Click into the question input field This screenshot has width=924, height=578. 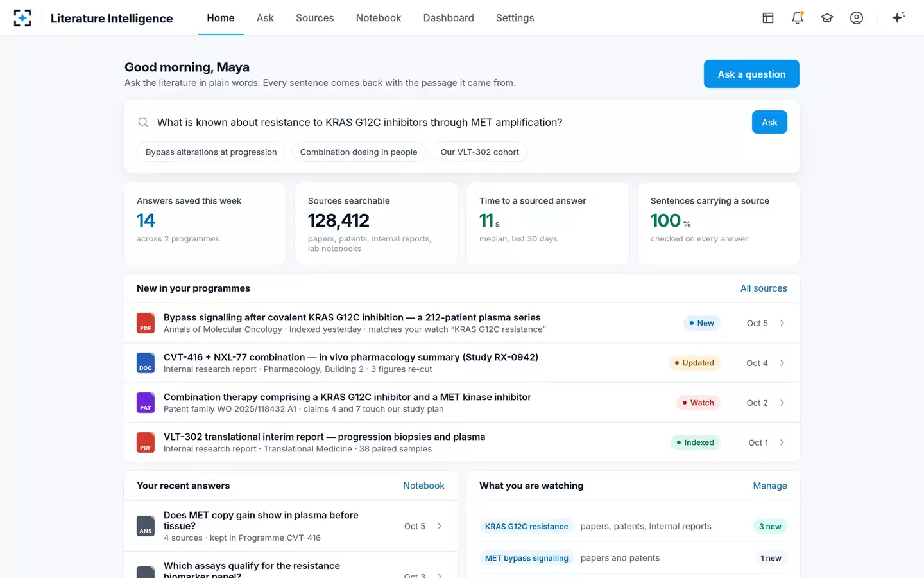point(449,122)
